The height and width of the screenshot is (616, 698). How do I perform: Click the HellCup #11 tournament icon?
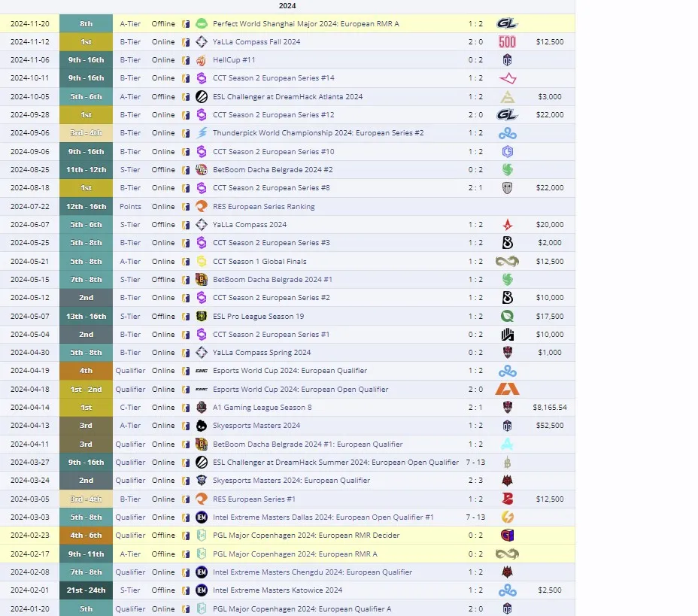pyautogui.click(x=202, y=60)
